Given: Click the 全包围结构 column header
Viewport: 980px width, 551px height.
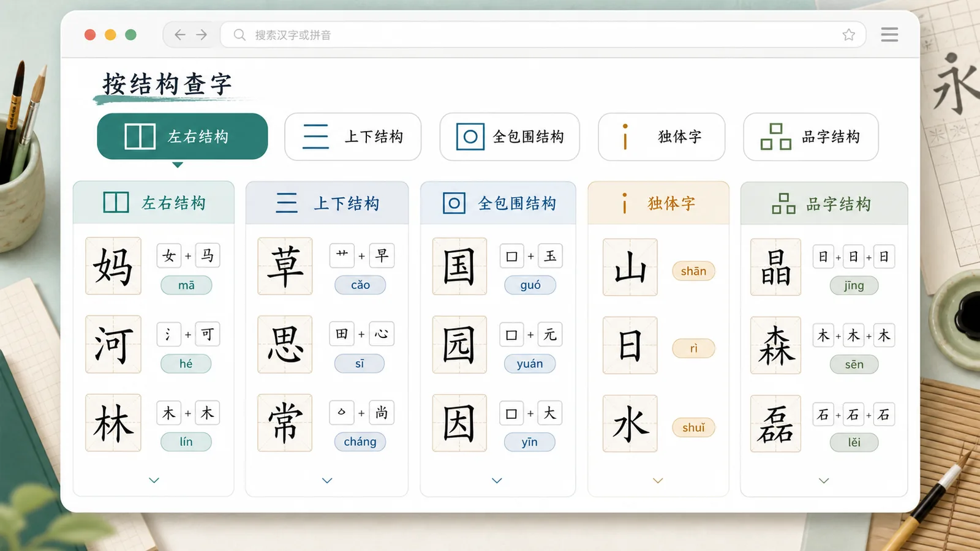Looking at the screenshot, I should 498,203.
